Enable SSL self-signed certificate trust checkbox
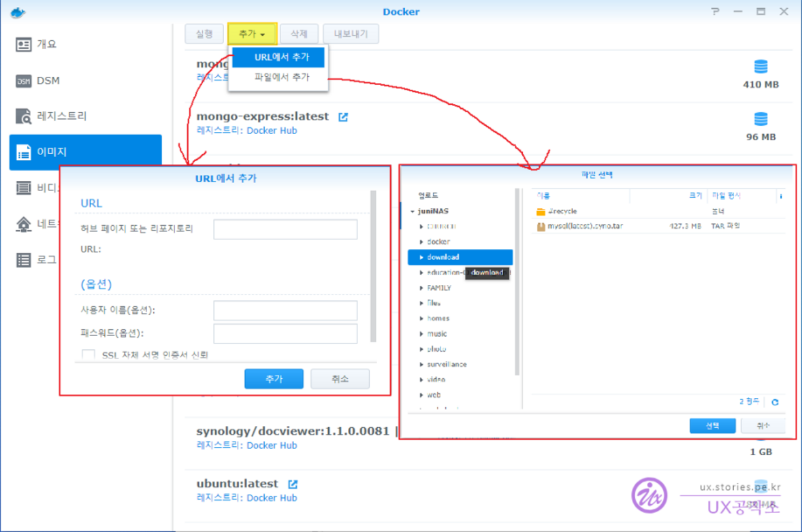The height and width of the screenshot is (532, 802). click(x=89, y=355)
